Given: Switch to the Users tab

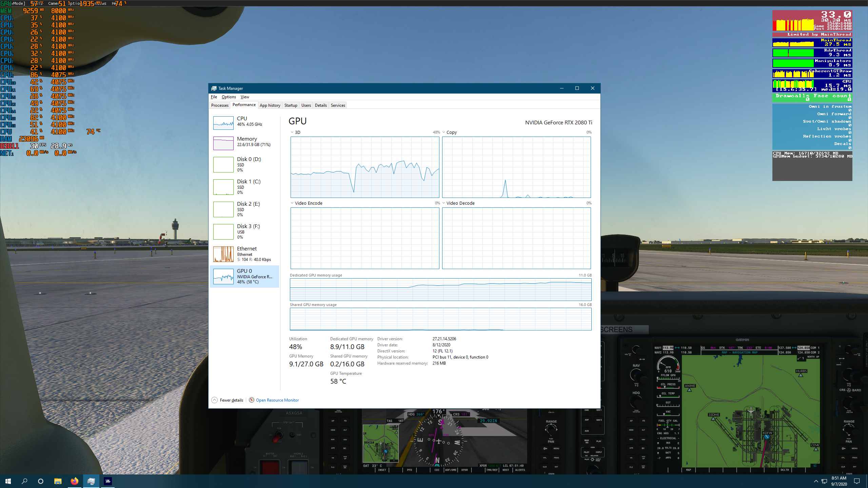Looking at the screenshot, I should click(x=306, y=105).
